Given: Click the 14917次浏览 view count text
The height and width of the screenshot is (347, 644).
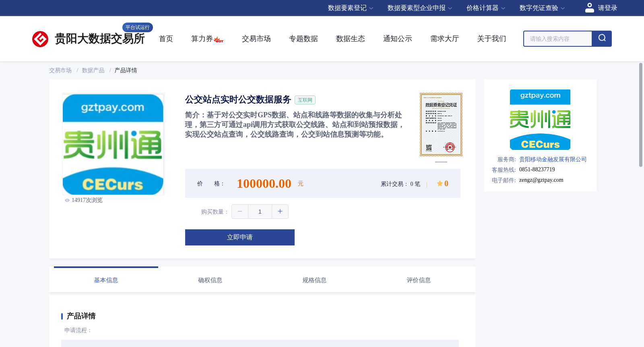Looking at the screenshot, I should point(87,200).
